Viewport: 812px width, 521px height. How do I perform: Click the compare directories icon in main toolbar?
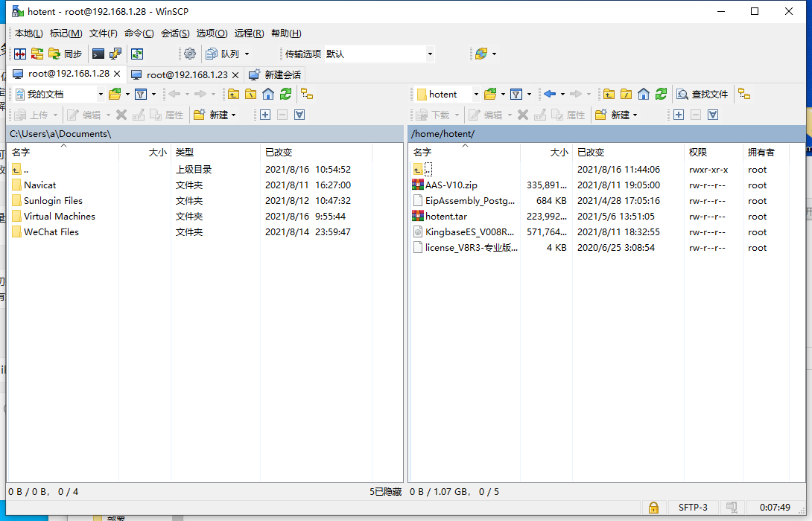[x=20, y=54]
